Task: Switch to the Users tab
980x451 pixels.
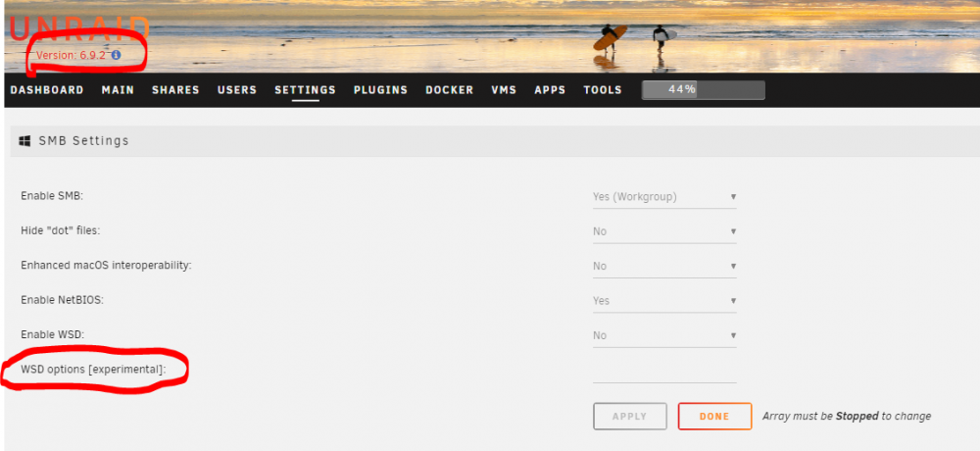Action: pyautogui.click(x=237, y=90)
